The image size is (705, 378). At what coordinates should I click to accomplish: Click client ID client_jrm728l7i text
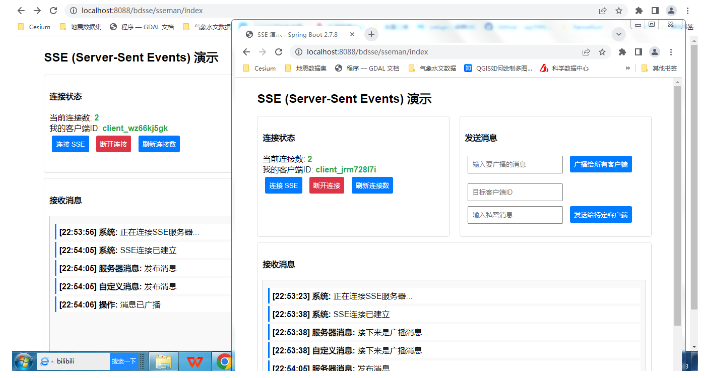[346, 169]
